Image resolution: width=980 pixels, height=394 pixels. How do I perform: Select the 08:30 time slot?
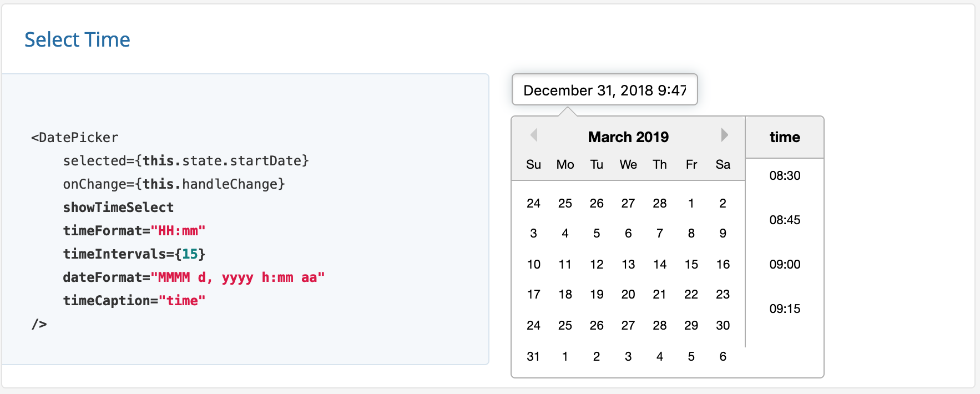[x=785, y=175]
